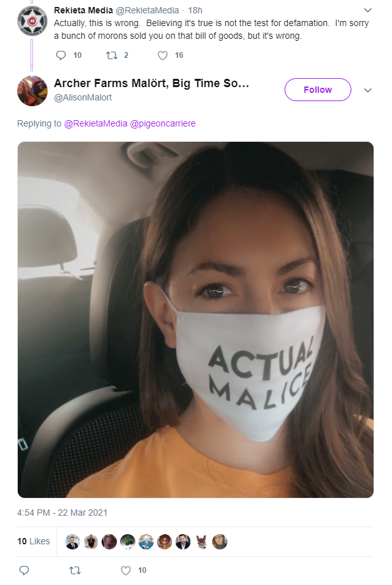Screen dimensions: 392x585
Task: Retweet the AlisonMalort photo tweet
Action: click(x=75, y=570)
